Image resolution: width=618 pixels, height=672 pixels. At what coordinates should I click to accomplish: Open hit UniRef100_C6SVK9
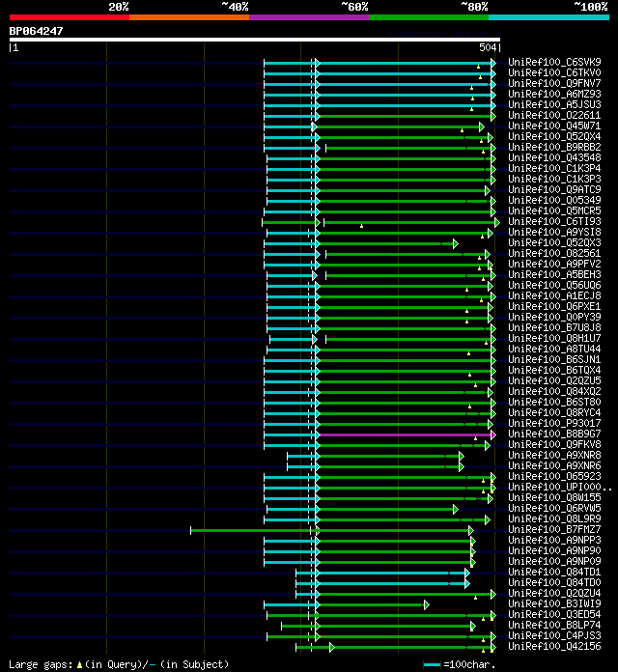point(554,62)
